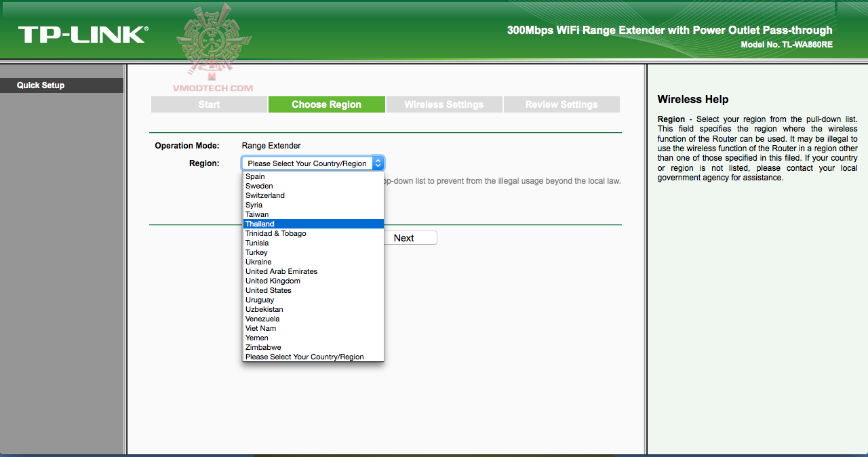Choose Sweden from the region list
Image resolution: width=868 pixels, height=457 pixels.
(x=313, y=186)
